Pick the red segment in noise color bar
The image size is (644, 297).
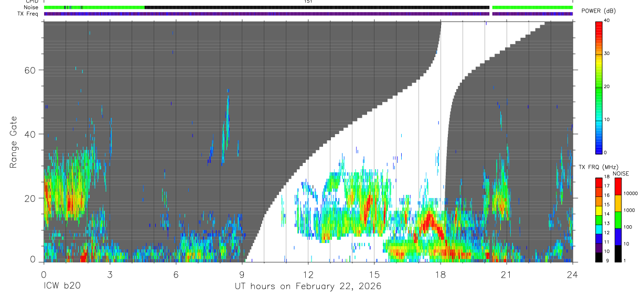pos(618,186)
